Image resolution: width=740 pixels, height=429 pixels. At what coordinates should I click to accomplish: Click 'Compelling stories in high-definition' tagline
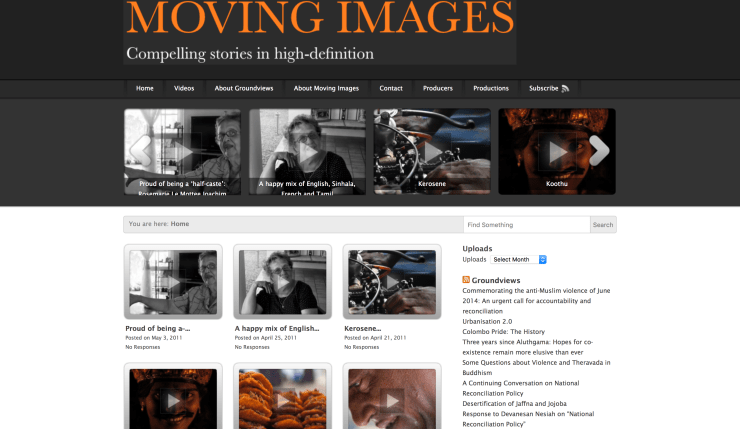click(250, 54)
